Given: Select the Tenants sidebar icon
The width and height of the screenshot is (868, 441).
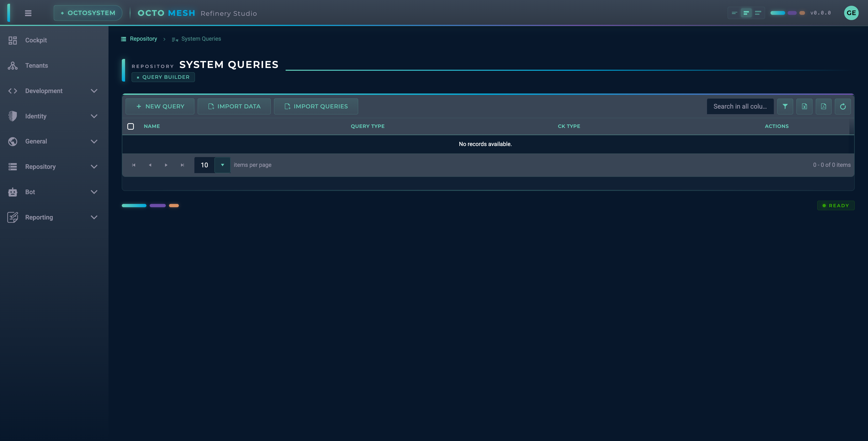Looking at the screenshot, I should pos(13,65).
